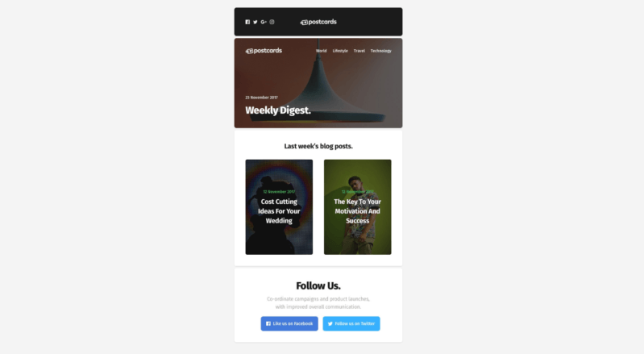Viewport: 644px width, 354px height.
Task: Select the Travel navigation link
Action: [x=359, y=51]
